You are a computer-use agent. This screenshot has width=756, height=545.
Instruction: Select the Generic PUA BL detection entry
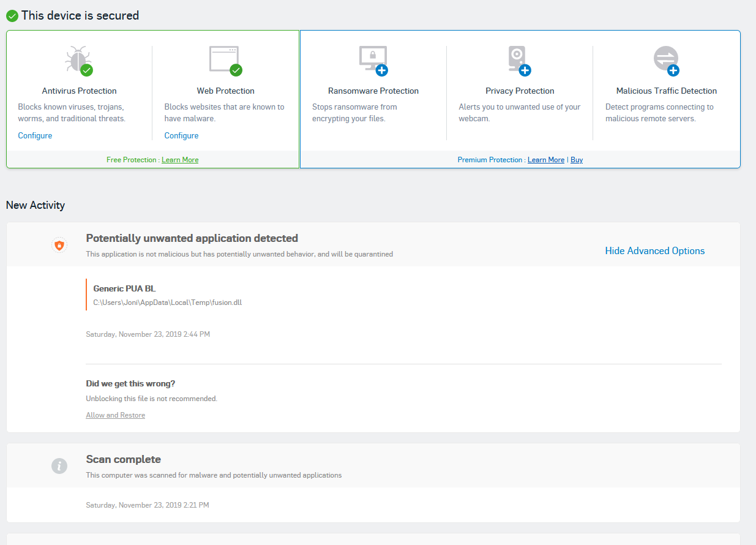pyautogui.click(x=124, y=288)
